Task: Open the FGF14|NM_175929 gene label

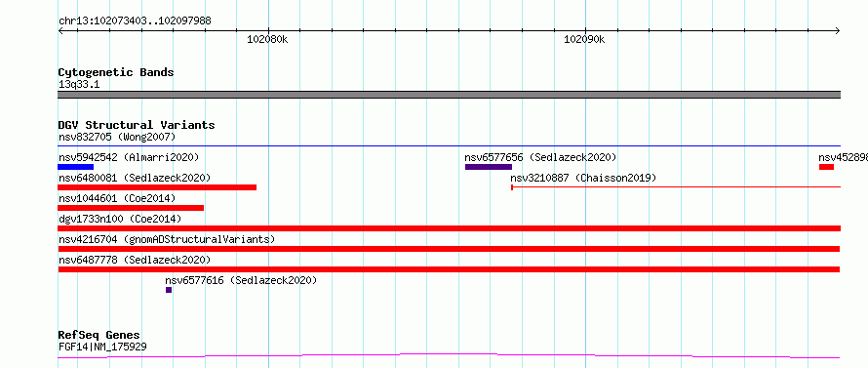Action: (102, 348)
